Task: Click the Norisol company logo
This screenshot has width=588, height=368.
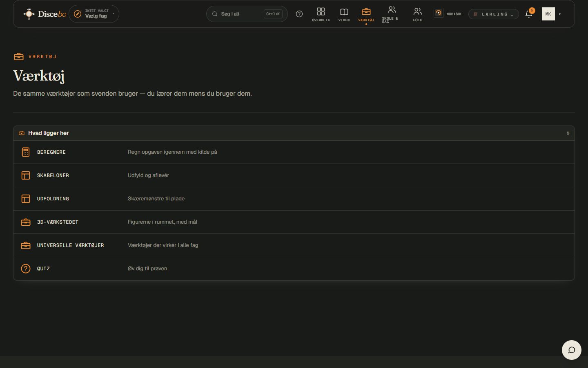Action: [x=439, y=13]
